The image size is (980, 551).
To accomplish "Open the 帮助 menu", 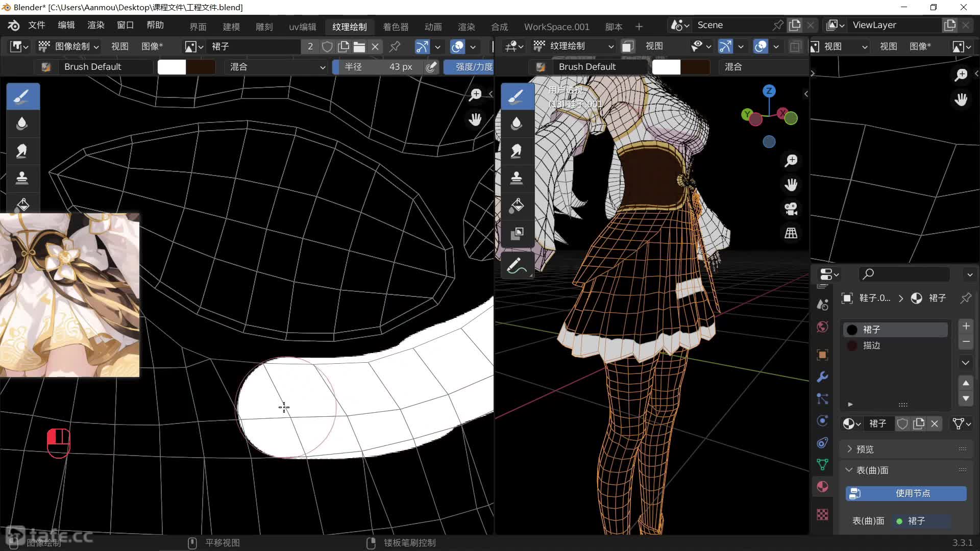I will tap(155, 25).
